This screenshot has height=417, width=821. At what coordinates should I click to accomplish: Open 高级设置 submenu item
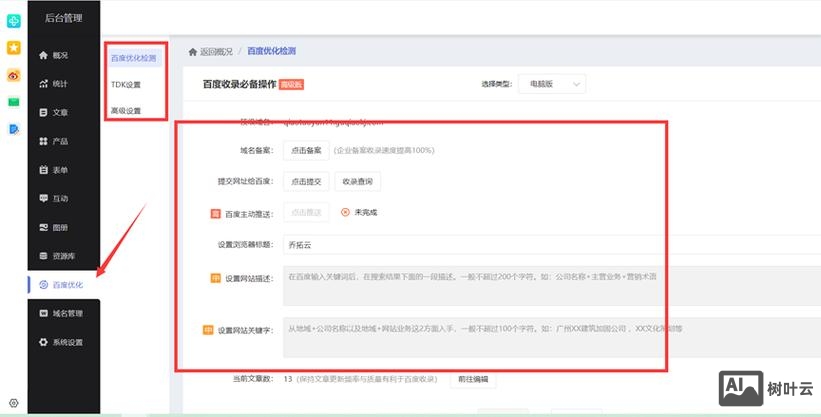(x=126, y=111)
